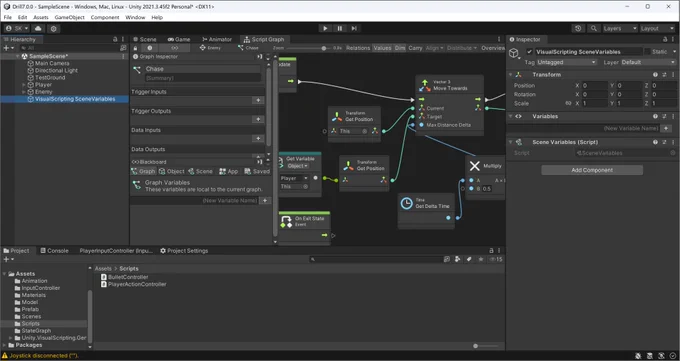Adjust the graph Zoom slider
This screenshot has width=680, height=361.
(324, 48)
